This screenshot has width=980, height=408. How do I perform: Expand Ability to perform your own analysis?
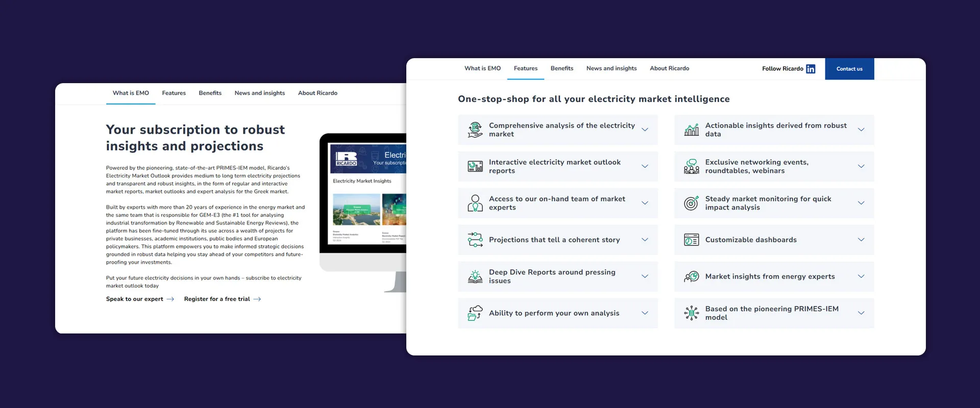tap(645, 313)
